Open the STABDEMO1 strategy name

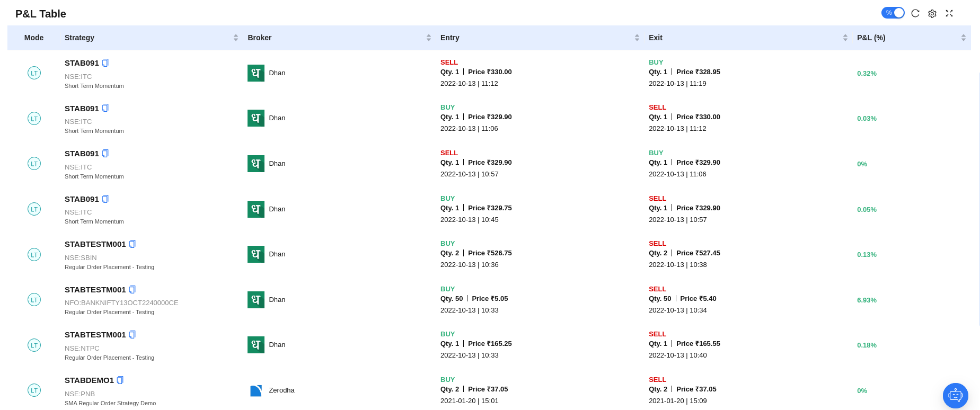(x=89, y=380)
